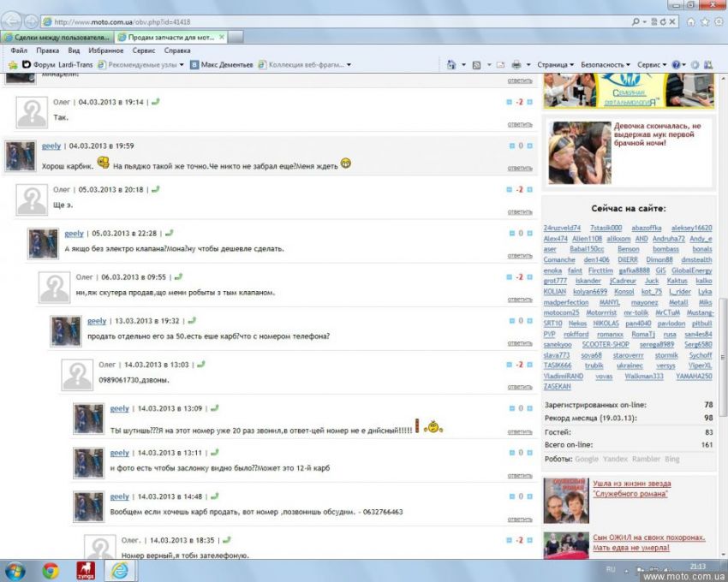Go back with the browser Back arrow
This screenshot has width=728, height=582.
[x=11, y=21]
